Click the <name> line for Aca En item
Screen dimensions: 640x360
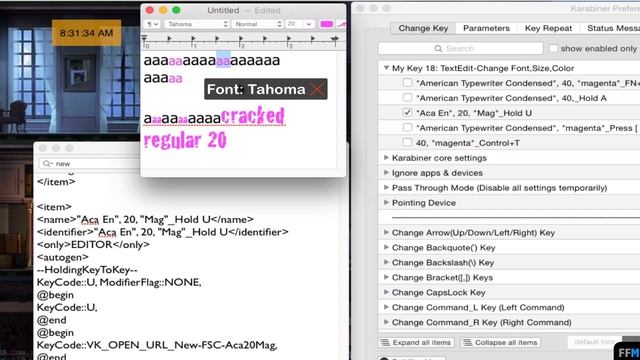145,220
